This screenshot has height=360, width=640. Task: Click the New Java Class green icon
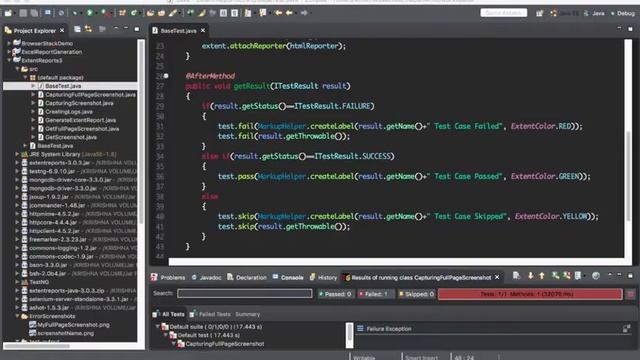coord(133,13)
